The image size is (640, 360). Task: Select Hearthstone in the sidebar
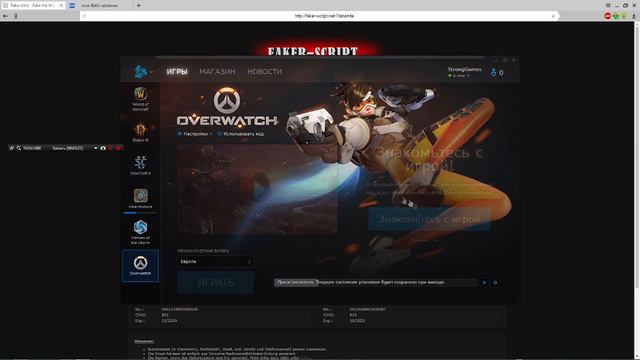pos(140,198)
